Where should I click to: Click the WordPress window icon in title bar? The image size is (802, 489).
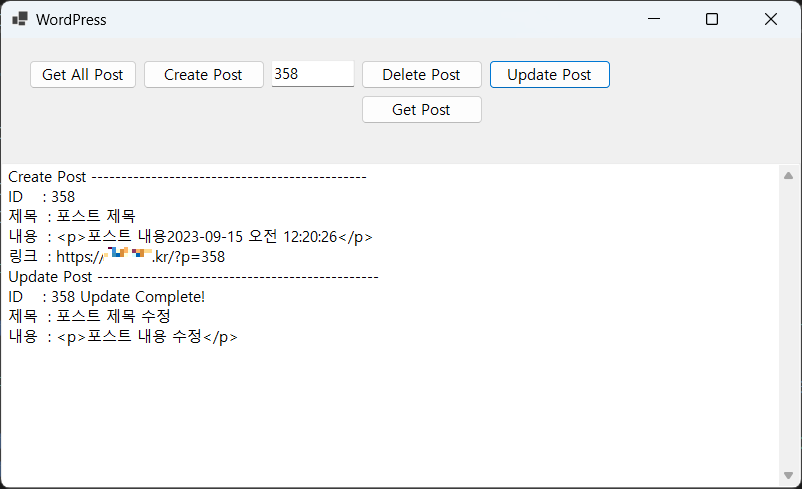point(20,19)
